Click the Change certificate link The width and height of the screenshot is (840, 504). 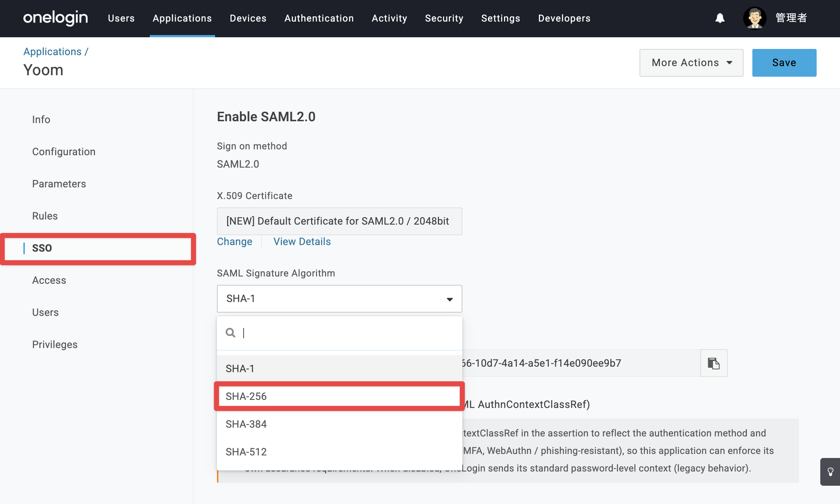point(234,242)
